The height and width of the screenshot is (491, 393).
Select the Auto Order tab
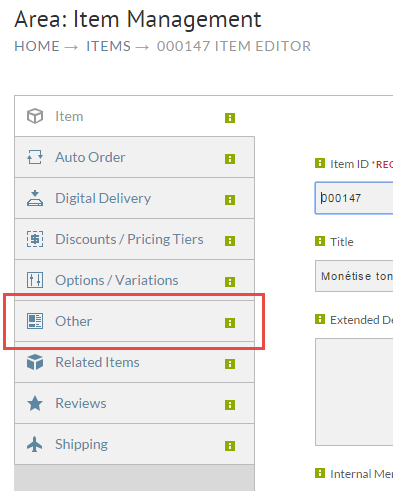[134, 157]
